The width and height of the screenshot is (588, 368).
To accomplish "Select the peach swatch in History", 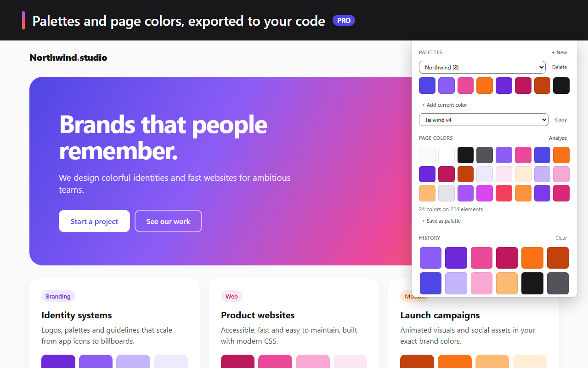I will click(507, 283).
